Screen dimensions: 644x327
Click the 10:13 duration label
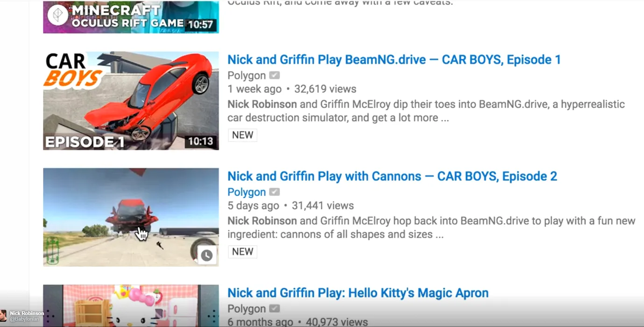coord(200,141)
